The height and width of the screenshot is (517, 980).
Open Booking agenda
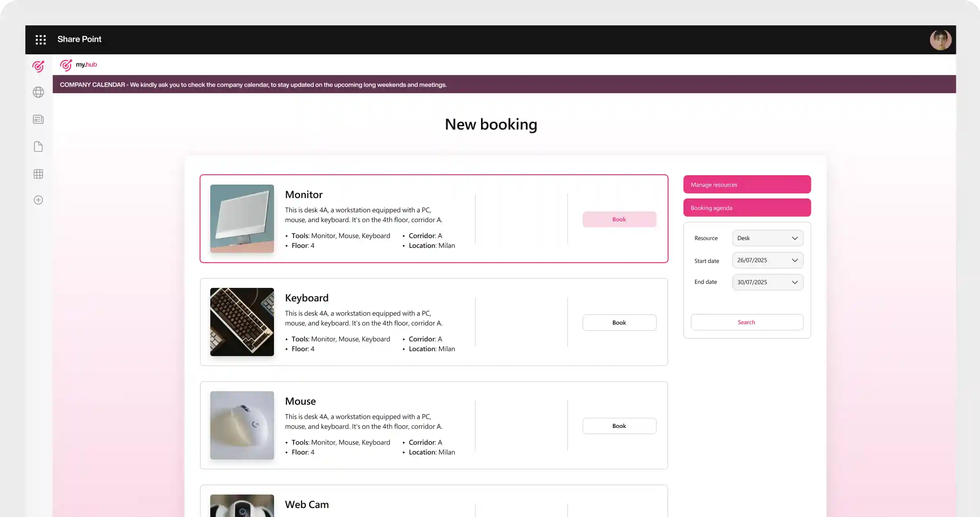coord(747,208)
